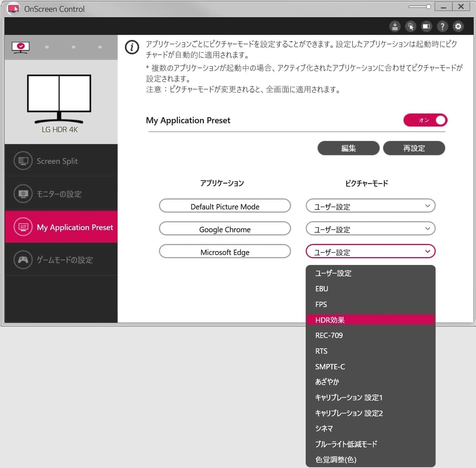Image resolution: width=476 pixels, height=468 pixels.
Task: Open help with the question mark icon
Action: tap(442, 27)
